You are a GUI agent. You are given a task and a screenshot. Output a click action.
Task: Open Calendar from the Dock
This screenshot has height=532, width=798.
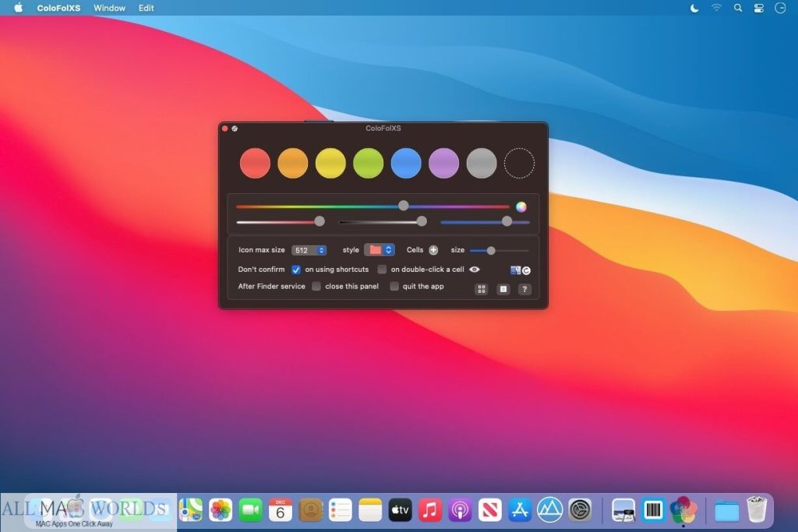(281, 510)
